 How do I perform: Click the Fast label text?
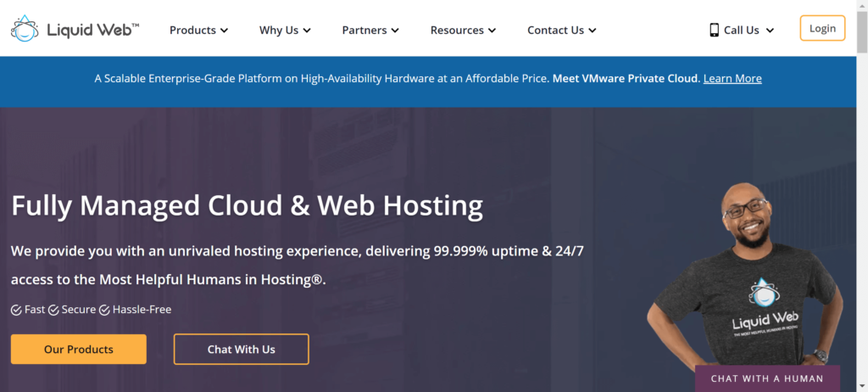(35, 310)
